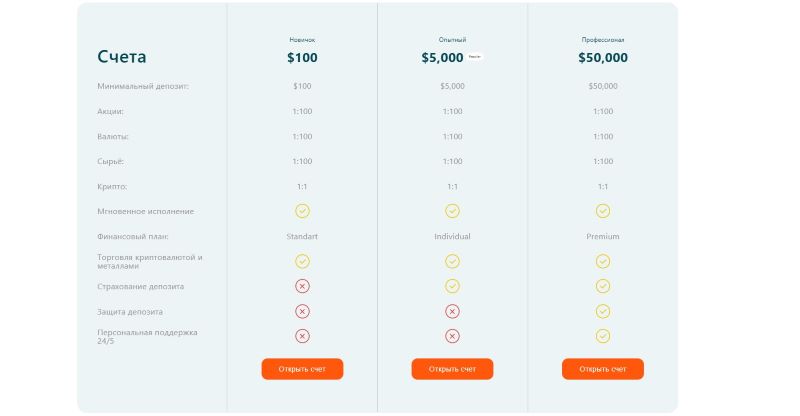Click the 'Premium' financial plan value

pyautogui.click(x=603, y=237)
